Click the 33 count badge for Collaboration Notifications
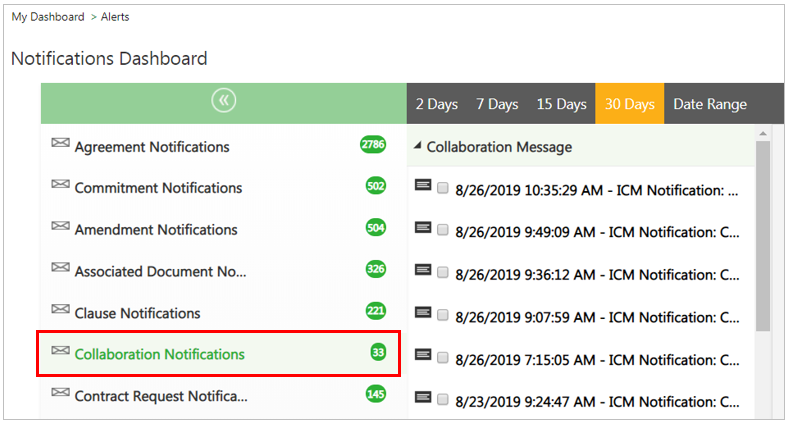Image resolution: width=791 pixels, height=424 pixels. coord(378,353)
